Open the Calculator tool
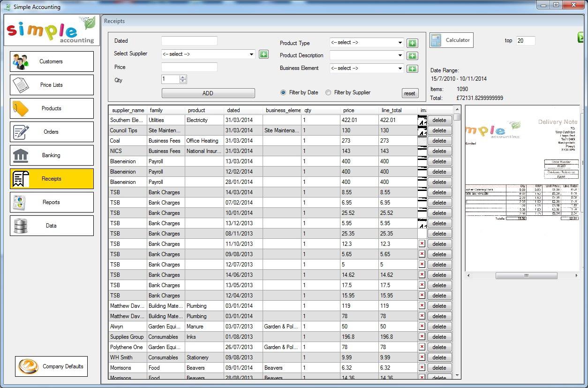The image size is (588, 388). [x=451, y=40]
